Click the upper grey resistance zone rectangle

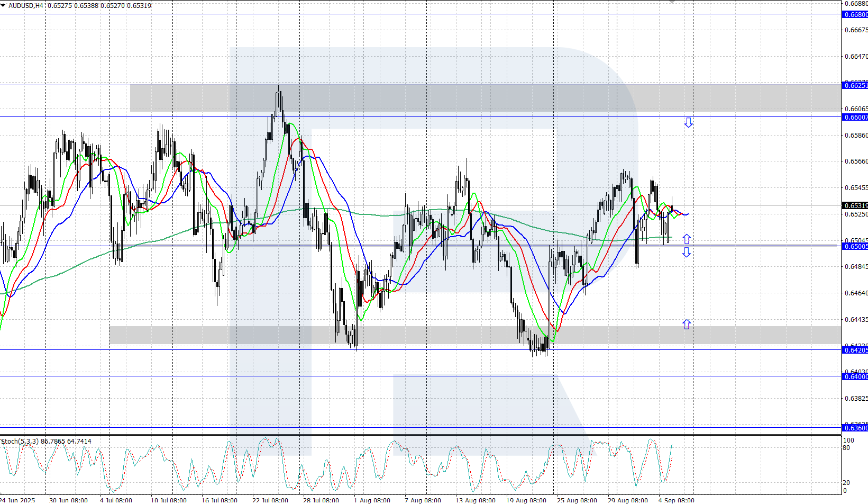(x=476, y=98)
